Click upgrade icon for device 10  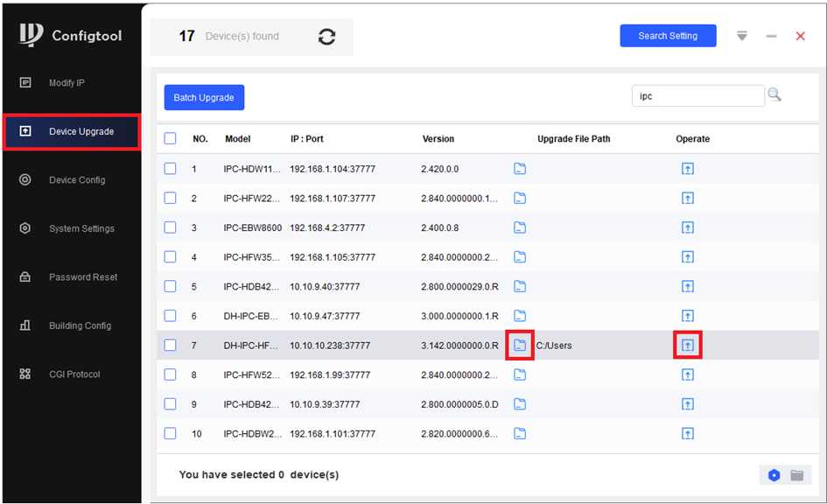point(688,433)
